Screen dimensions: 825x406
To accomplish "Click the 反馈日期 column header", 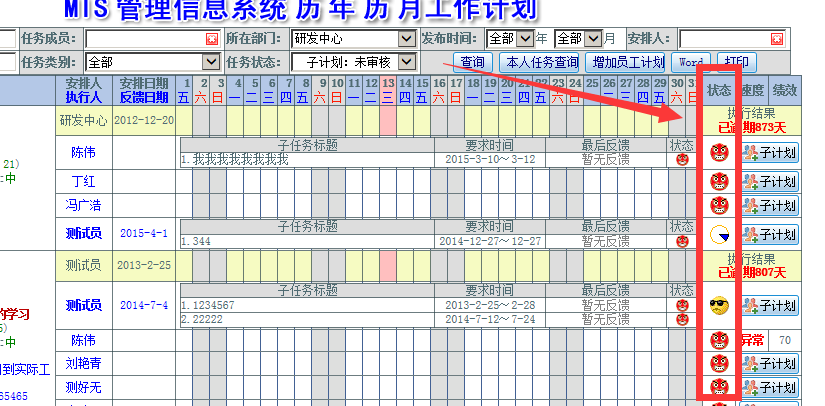I will [144, 97].
